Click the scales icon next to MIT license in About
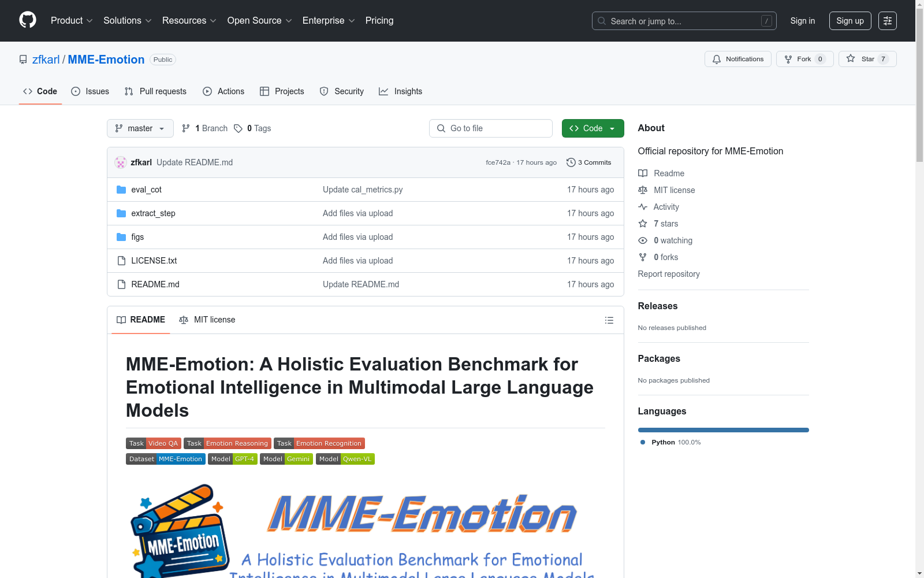The image size is (924, 578). tap(643, 190)
